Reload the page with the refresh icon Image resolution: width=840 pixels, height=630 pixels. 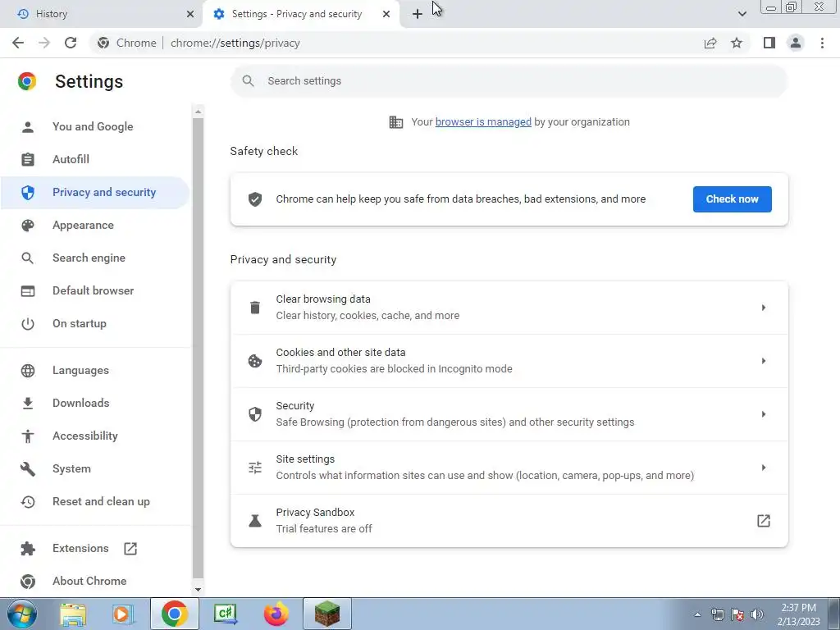(x=71, y=43)
